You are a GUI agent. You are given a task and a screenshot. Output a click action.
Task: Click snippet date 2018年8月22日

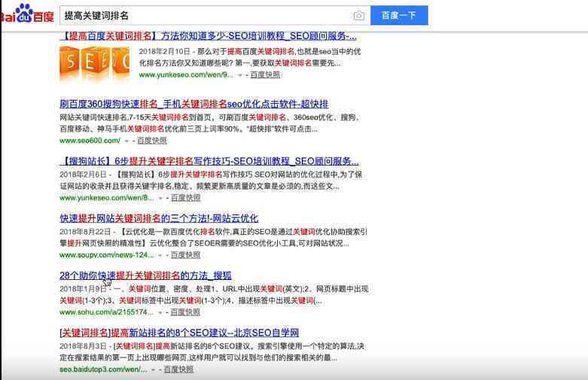[85, 232]
